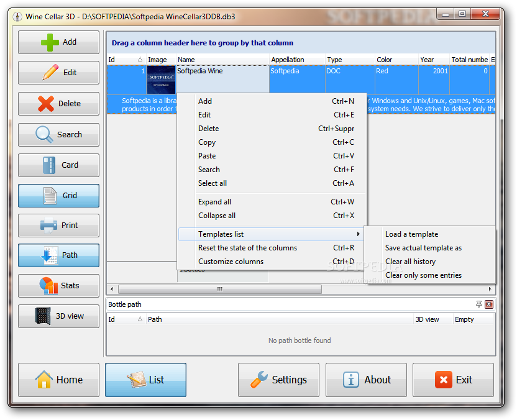Viewport: 517px width, 420px height.
Task: Click the printer Print icon
Action: [49, 226]
